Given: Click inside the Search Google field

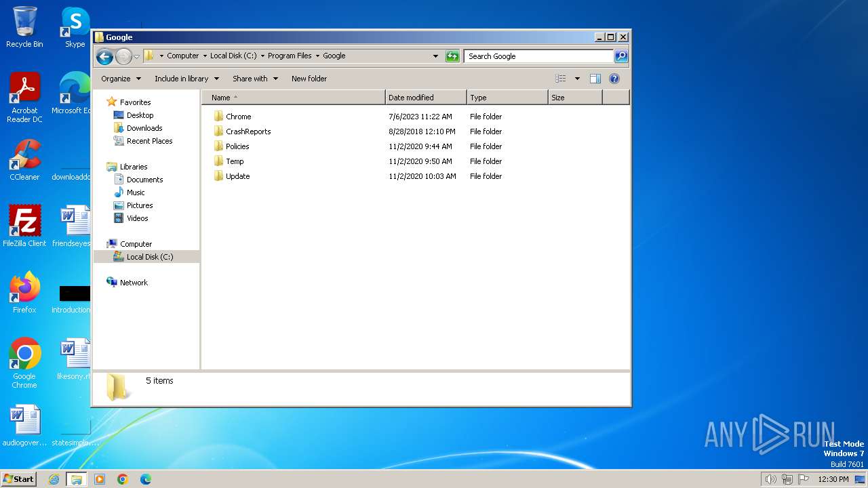Looking at the screenshot, I should (x=539, y=56).
